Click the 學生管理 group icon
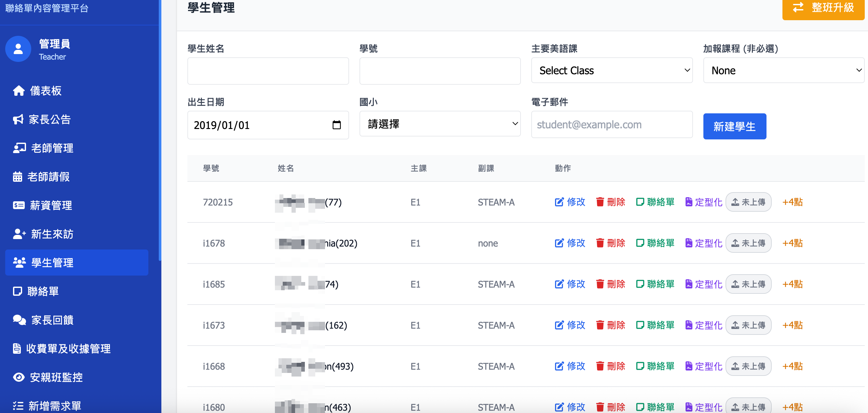Image resolution: width=868 pixels, height=413 pixels. (19, 263)
